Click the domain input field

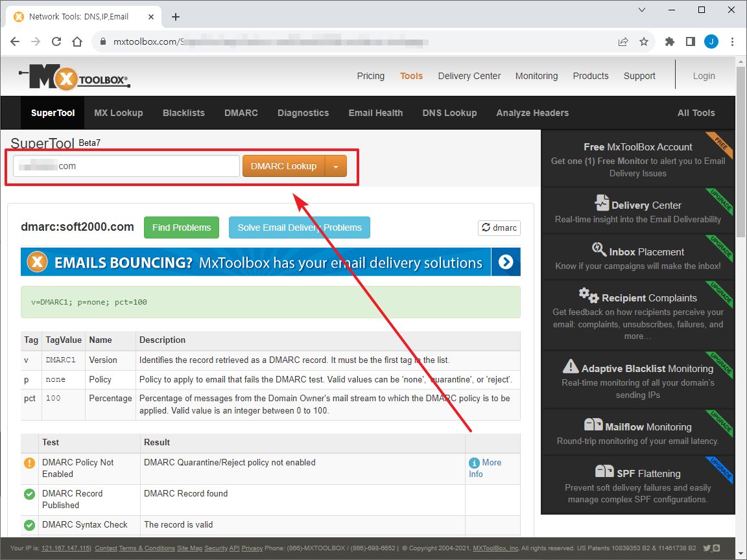point(126,166)
